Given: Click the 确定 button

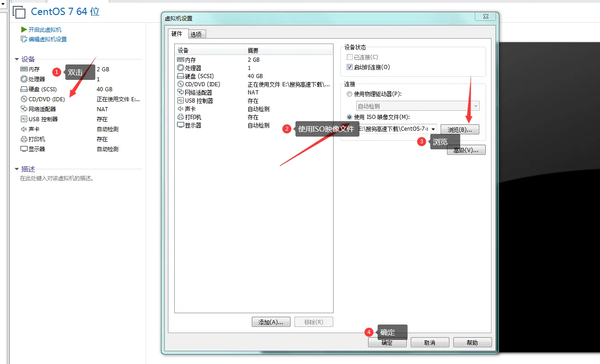Looking at the screenshot, I should [387, 343].
